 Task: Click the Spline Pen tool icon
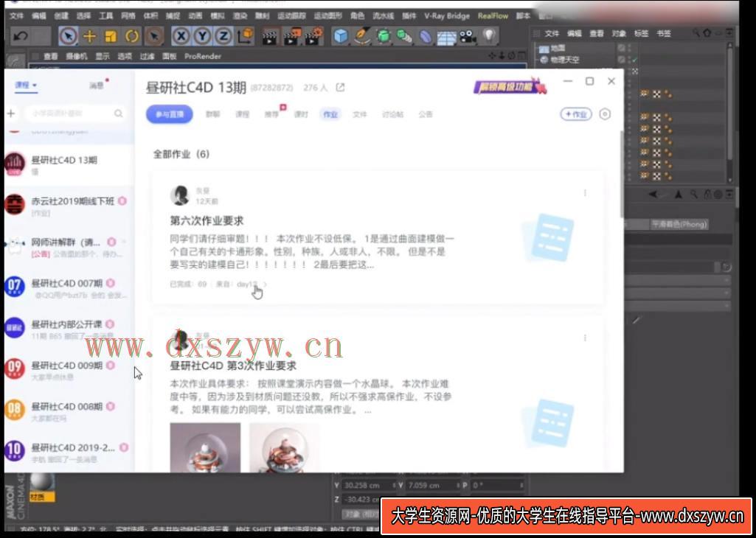(361, 37)
